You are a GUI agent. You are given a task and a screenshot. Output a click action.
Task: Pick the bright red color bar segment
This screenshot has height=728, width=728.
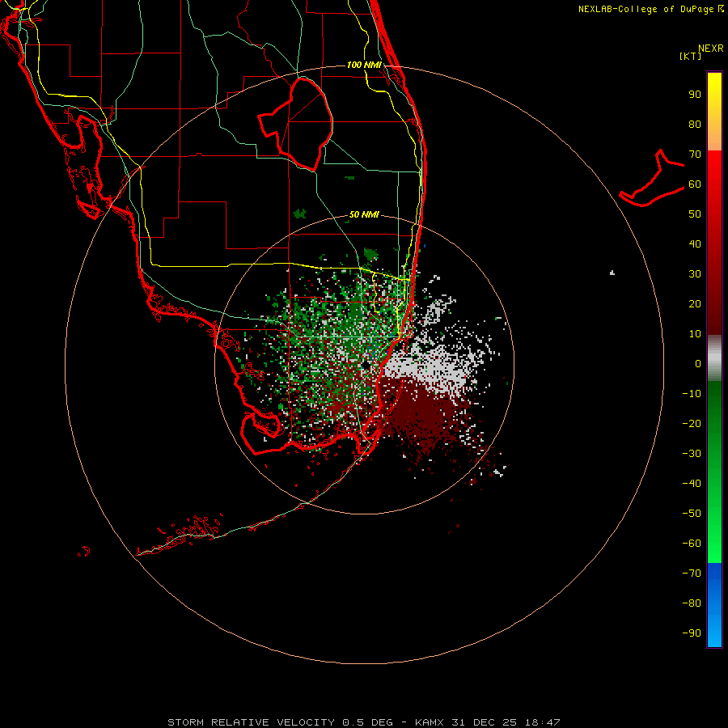(714, 170)
